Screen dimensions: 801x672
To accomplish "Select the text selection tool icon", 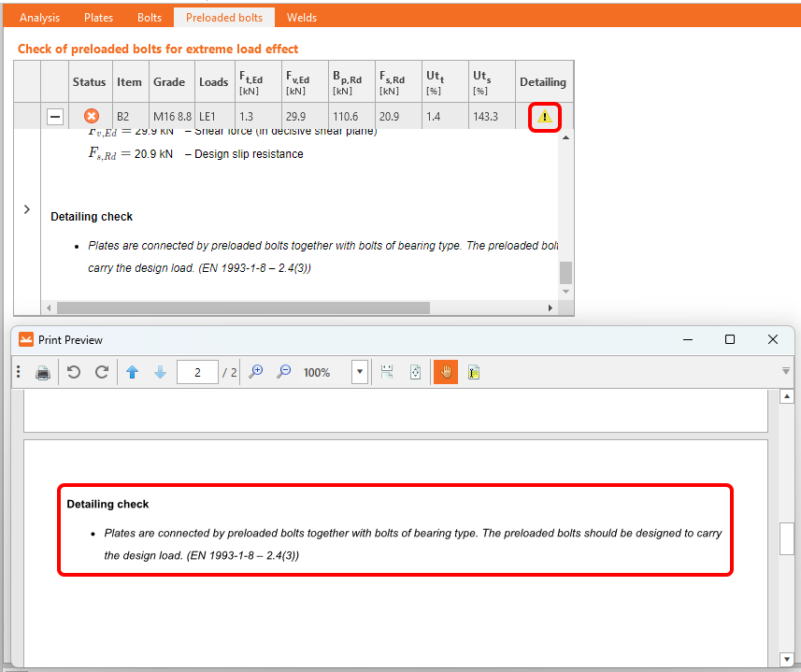I will coord(474,372).
